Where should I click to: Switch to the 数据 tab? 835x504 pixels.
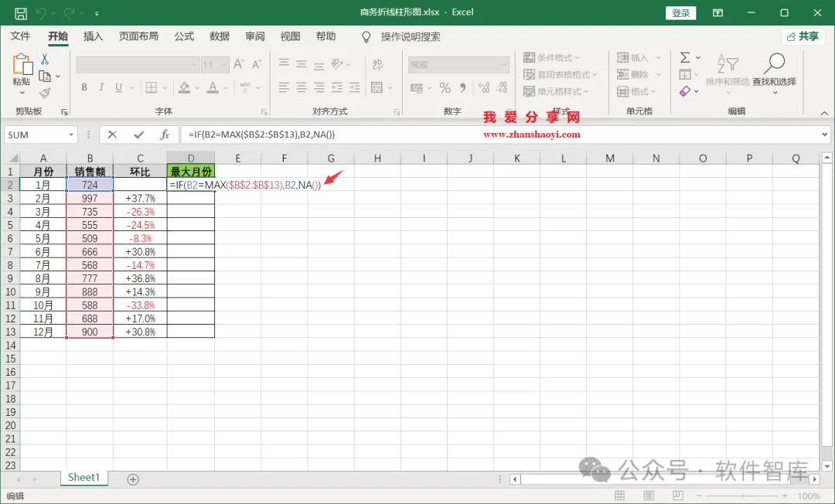[x=220, y=36]
